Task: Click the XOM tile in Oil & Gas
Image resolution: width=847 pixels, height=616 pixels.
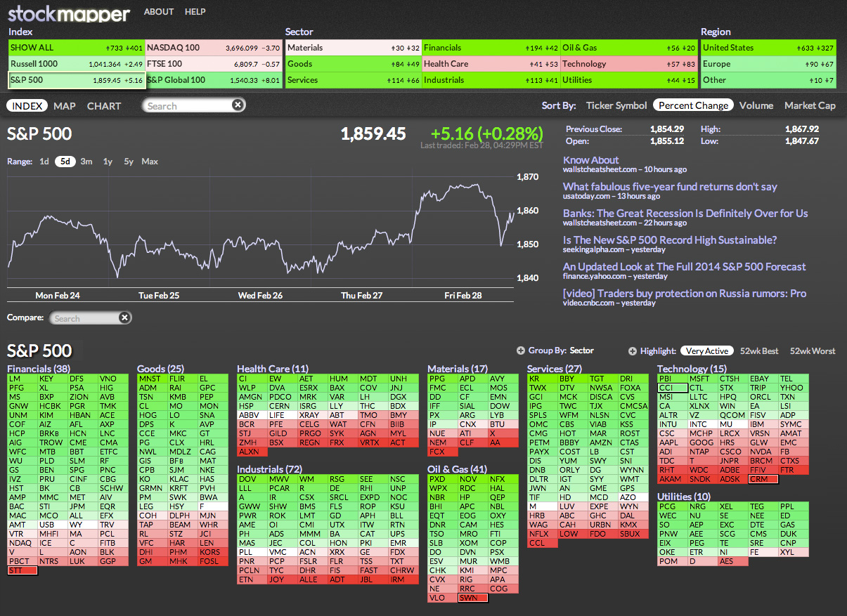Action: (x=472, y=543)
